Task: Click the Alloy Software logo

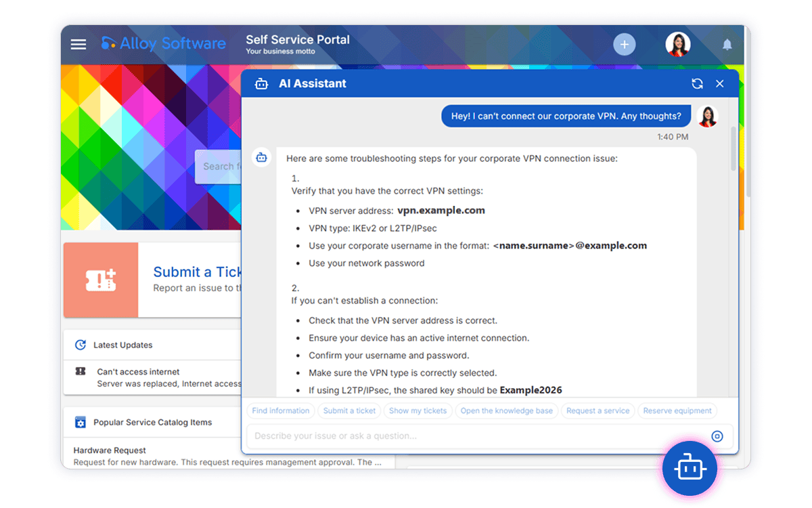Action: click(x=163, y=43)
